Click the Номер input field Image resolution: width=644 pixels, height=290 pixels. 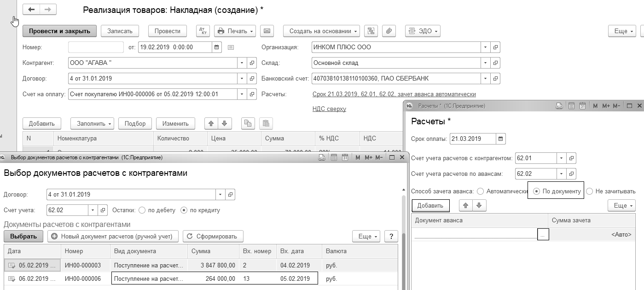tap(96, 47)
